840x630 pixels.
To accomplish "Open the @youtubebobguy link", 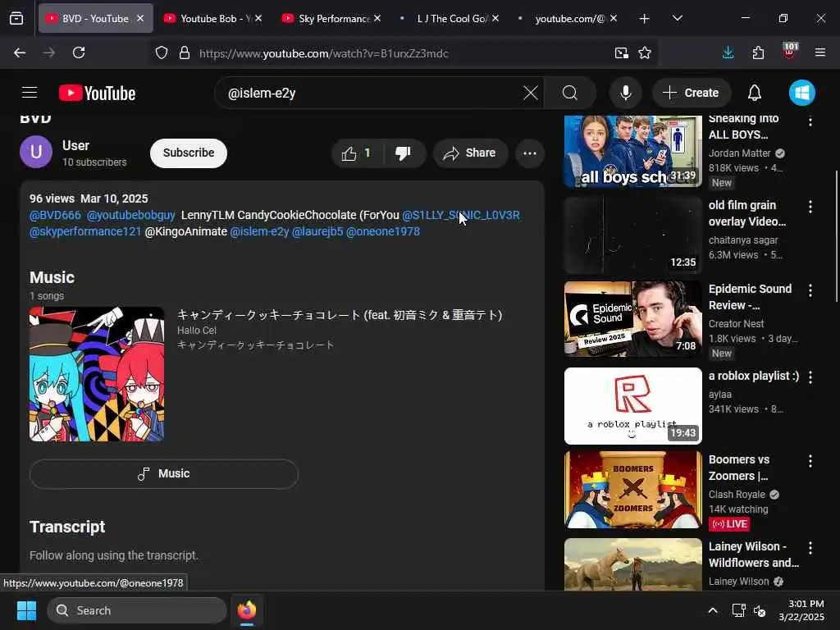I will tap(130, 216).
